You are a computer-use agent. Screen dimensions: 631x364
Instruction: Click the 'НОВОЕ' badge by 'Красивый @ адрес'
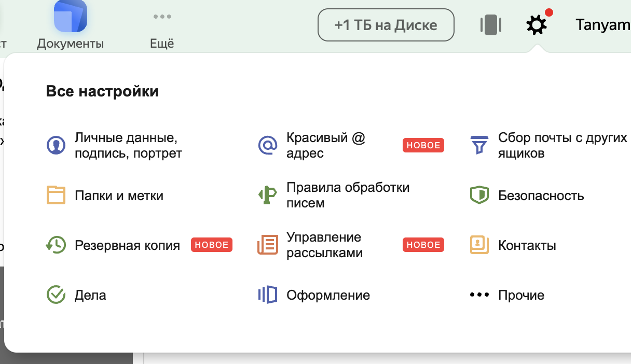click(423, 145)
